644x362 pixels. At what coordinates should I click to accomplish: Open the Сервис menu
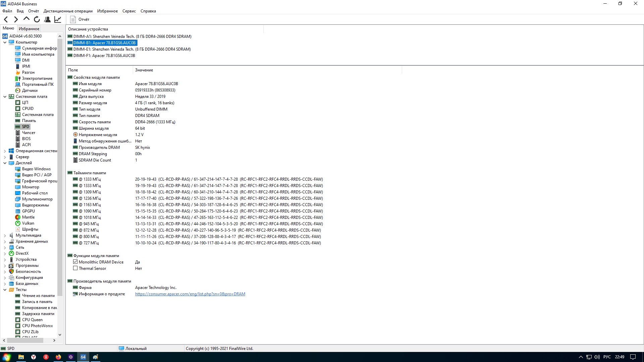tap(129, 11)
